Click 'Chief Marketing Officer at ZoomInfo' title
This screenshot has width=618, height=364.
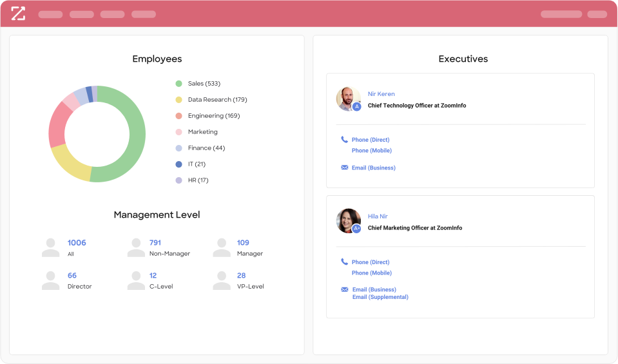[415, 227]
